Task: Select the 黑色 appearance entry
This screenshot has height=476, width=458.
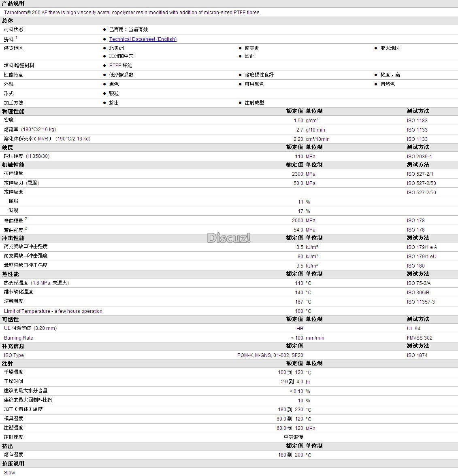Action: (x=114, y=84)
